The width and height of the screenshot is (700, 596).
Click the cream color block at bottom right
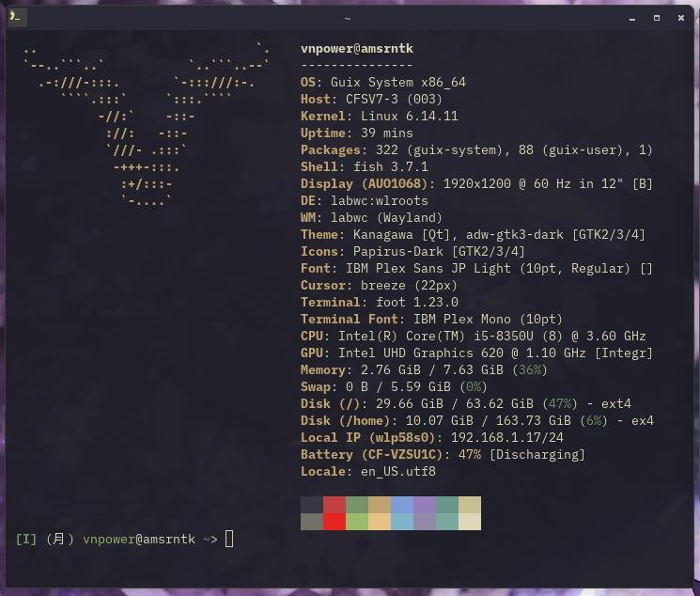tap(470, 522)
